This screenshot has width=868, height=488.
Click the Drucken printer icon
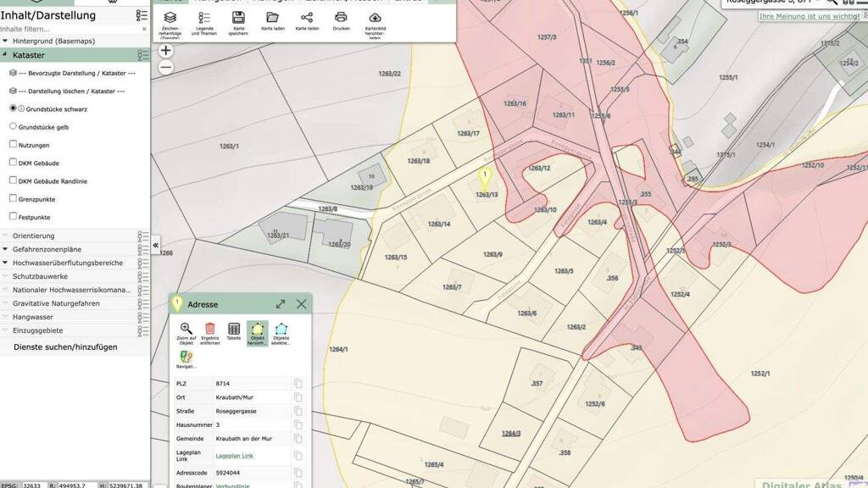[341, 18]
